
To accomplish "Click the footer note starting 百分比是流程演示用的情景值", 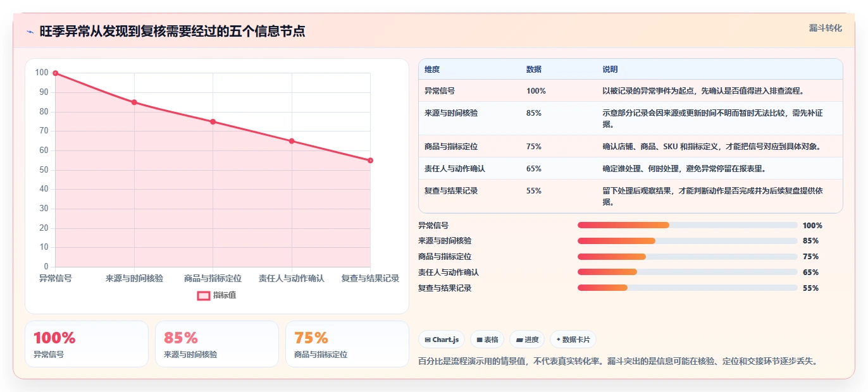I will [620, 362].
